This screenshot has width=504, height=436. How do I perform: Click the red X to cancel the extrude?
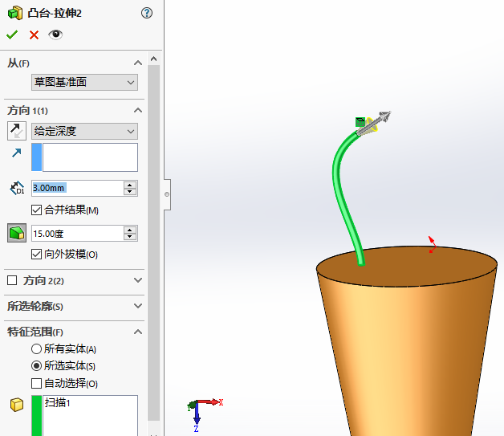click(x=34, y=35)
